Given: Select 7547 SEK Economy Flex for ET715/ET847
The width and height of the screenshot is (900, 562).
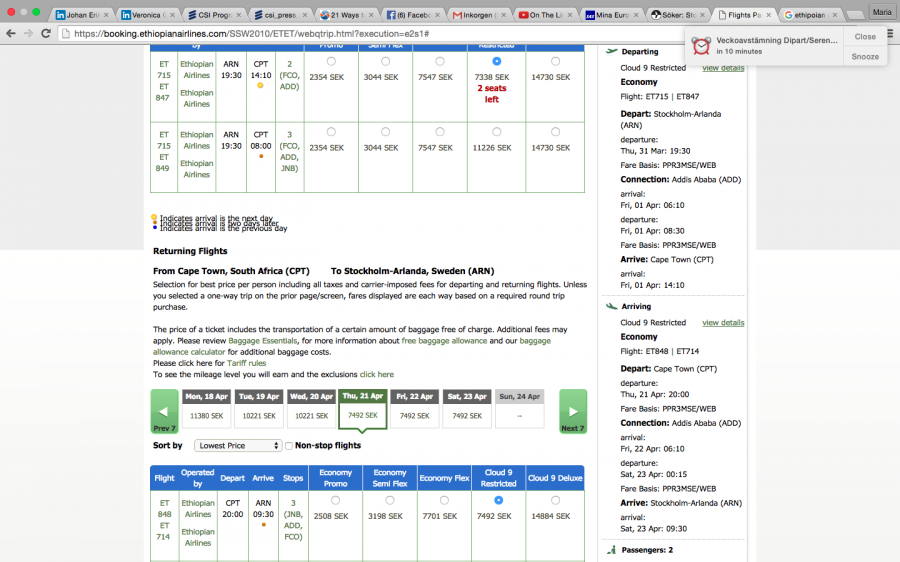Looking at the screenshot, I should pyautogui.click(x=439, y=61).
